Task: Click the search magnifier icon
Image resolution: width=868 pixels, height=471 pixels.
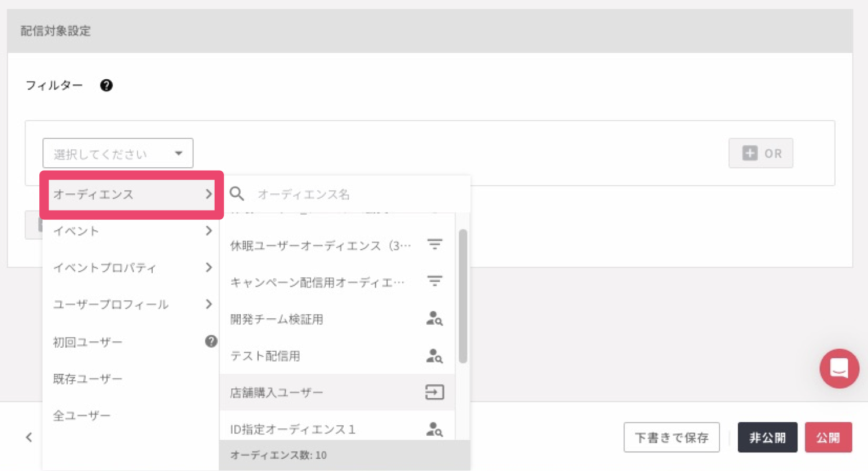Action: click(237, 194)
